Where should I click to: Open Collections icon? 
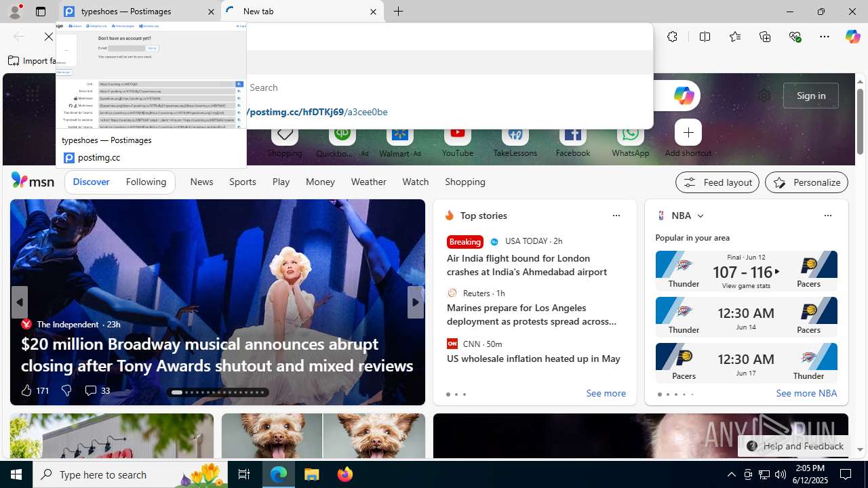click(x=765, y=37)
